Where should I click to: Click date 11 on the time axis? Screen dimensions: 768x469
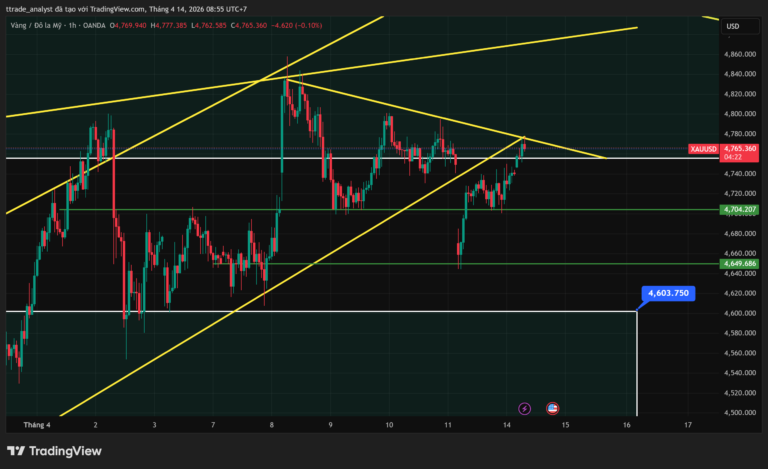(x=448, y=425)
